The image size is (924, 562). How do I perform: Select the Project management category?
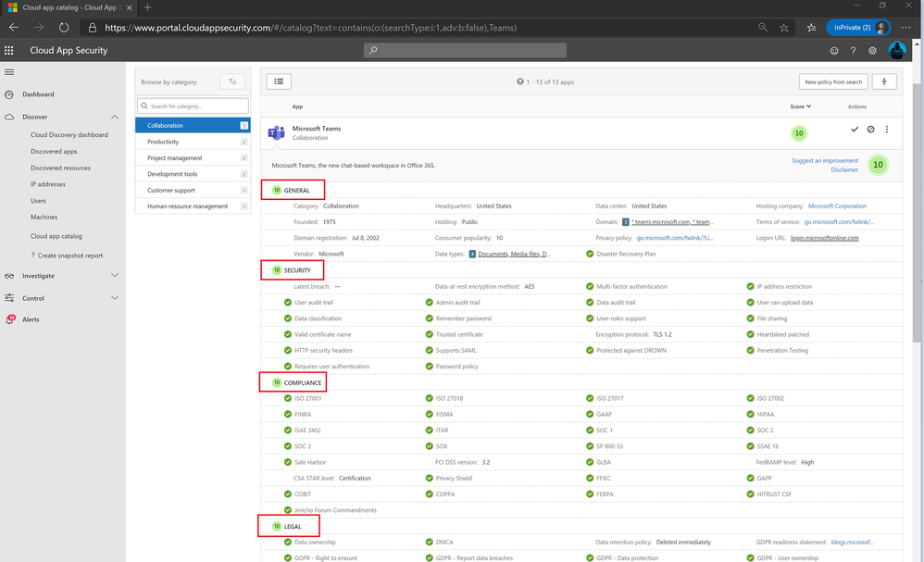[193, 158]
